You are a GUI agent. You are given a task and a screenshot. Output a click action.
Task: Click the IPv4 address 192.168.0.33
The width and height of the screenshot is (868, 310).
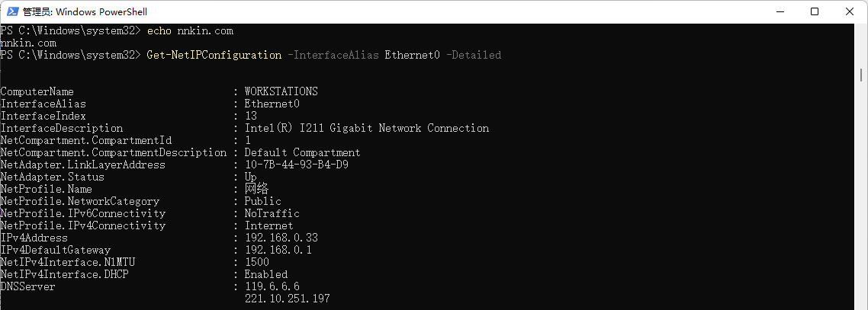click(281, 238)
